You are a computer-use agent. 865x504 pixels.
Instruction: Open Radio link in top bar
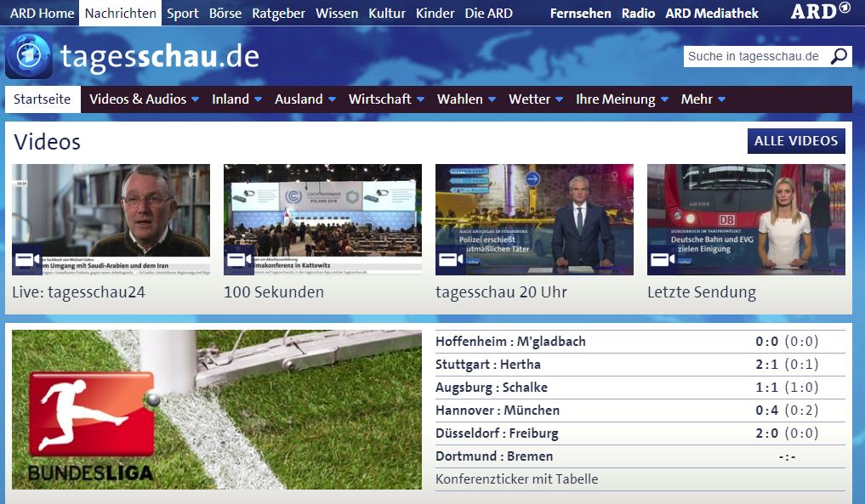638,14
